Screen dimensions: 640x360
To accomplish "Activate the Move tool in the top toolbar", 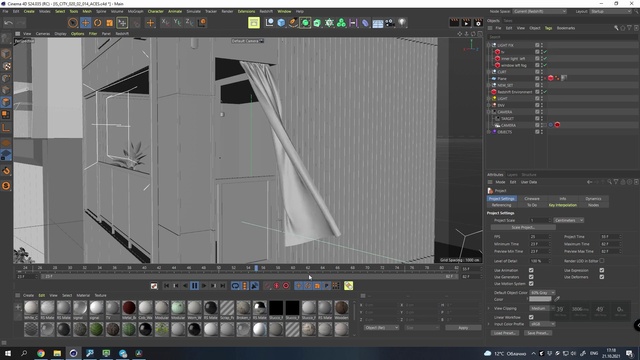I will click(x=85, y=23).
